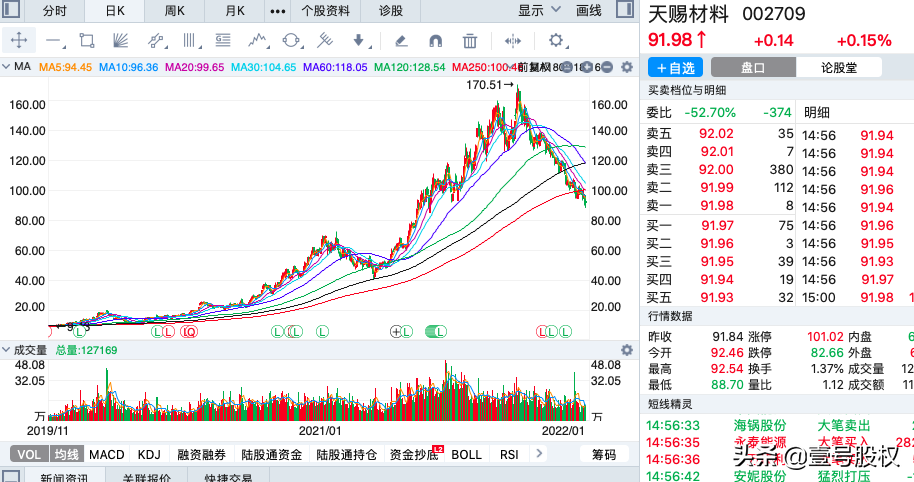
Task: Select the down arrow marker tool
Action: tap(360, 40)
